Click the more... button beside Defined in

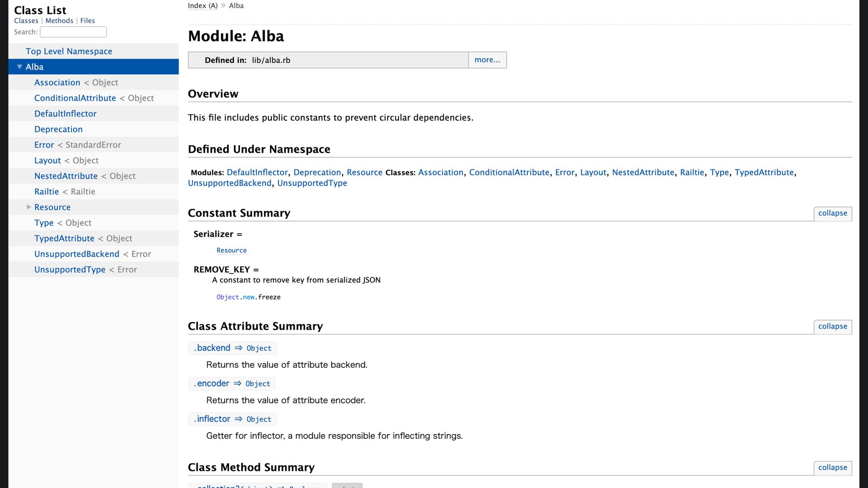click(x=487, y=60)
